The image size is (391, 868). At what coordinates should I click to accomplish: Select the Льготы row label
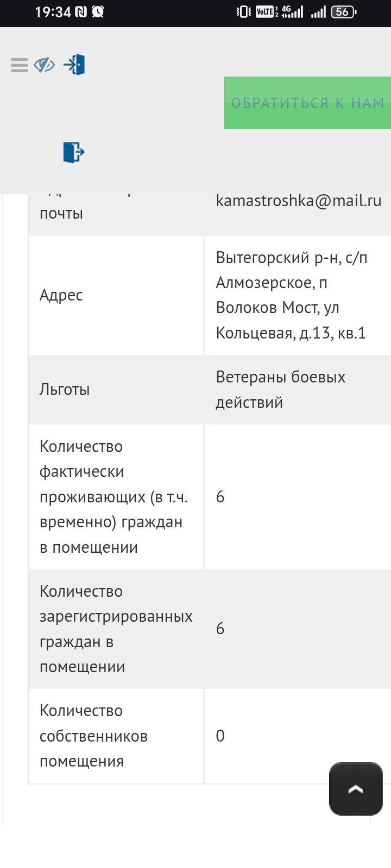tap(65, 390)
